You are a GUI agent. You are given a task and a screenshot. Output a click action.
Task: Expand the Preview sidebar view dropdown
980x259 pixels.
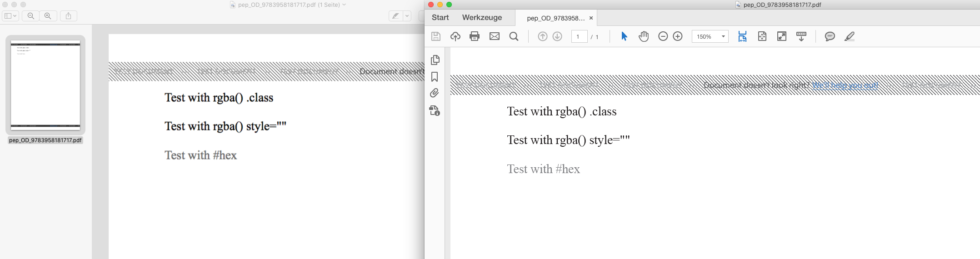click(x=10, y=16)
